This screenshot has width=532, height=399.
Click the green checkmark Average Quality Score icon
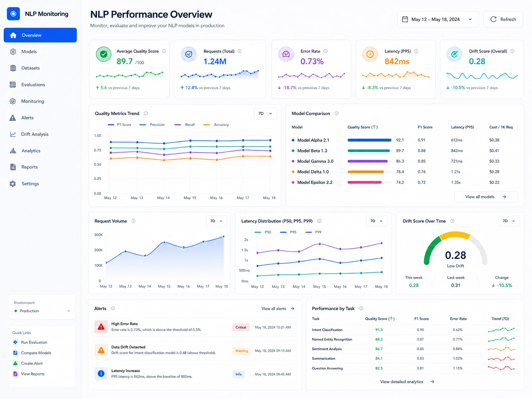pos(104,54)
